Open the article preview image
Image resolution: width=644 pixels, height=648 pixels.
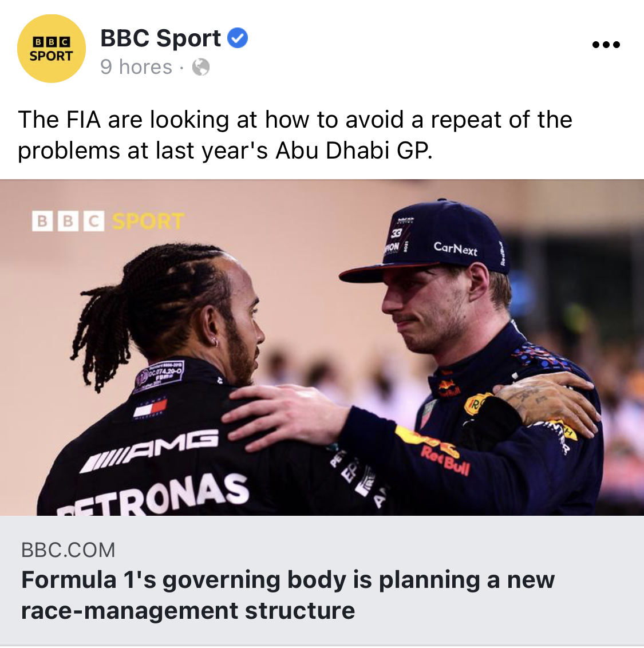(x=322, y=347)
